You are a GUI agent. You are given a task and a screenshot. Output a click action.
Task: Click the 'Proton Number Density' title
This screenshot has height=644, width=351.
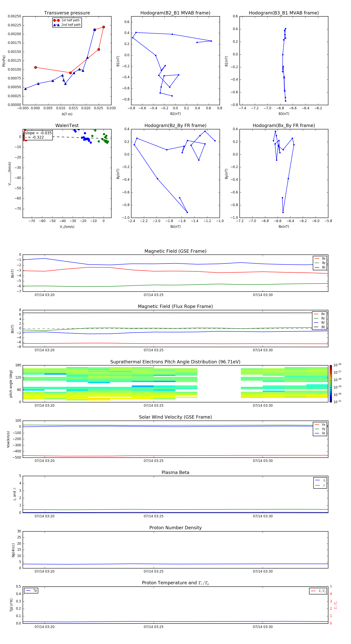pyautogui.click(x=175, y=528)
